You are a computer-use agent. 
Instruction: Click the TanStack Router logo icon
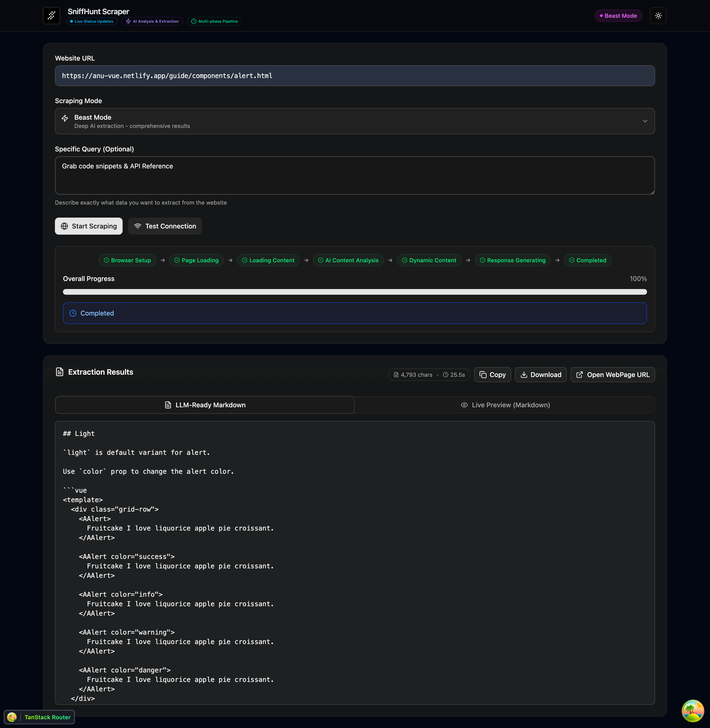pyautogui.click(x=12, y=717)
